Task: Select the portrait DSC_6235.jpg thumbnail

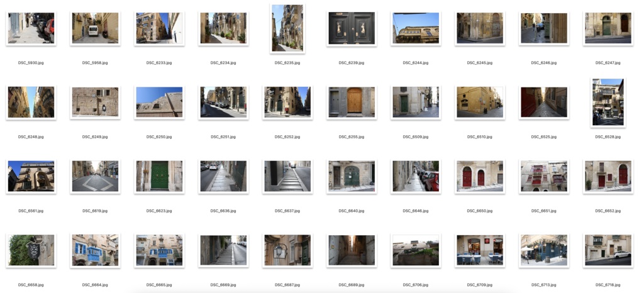Action: [x=287, y=28]
